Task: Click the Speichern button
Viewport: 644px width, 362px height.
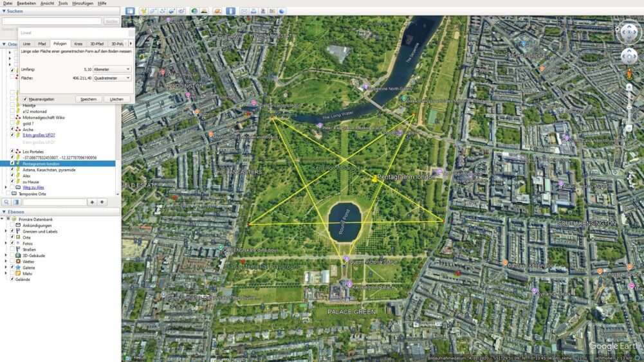Action: 88,99
